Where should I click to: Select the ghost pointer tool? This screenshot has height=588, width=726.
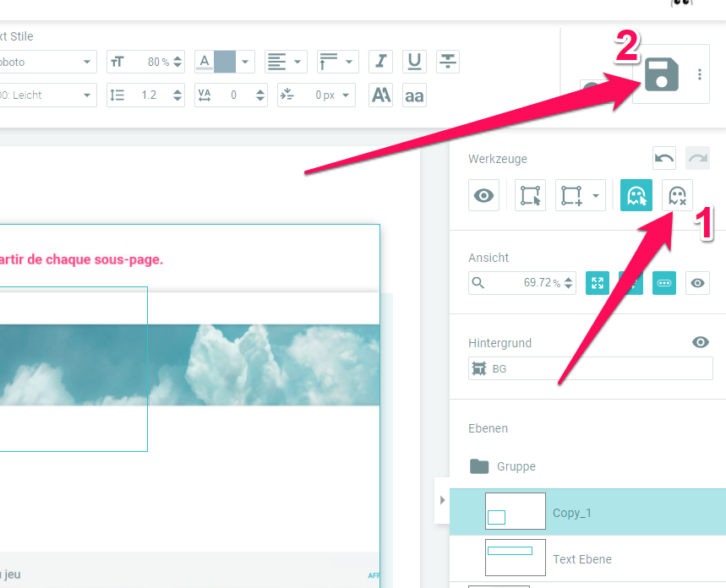(636, 195)
